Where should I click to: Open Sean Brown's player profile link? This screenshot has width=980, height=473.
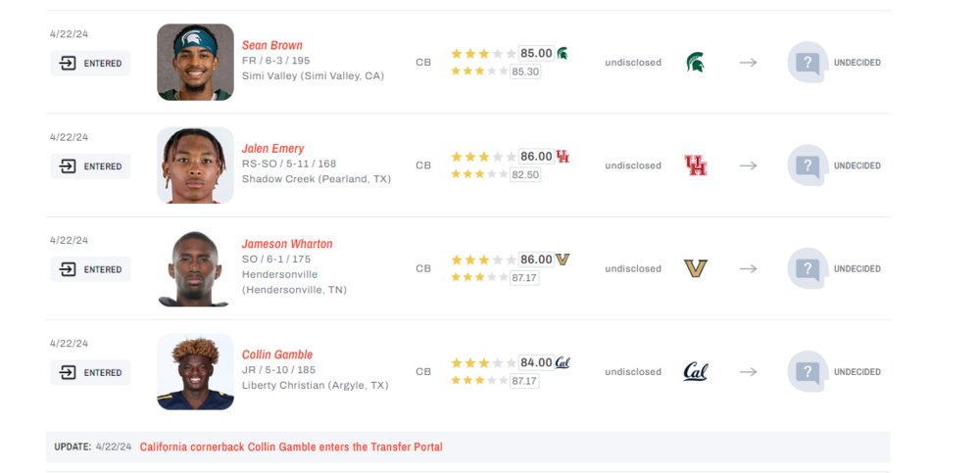point(272,45)
